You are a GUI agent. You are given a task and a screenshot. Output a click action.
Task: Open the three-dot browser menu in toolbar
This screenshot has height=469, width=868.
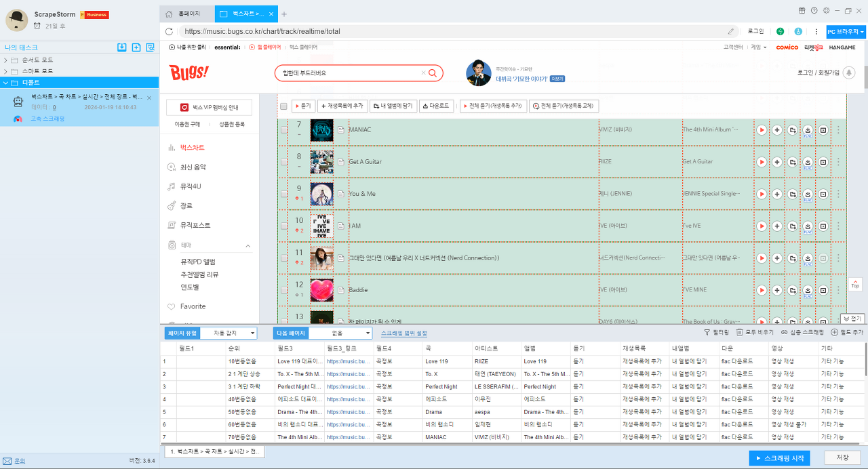816,31
